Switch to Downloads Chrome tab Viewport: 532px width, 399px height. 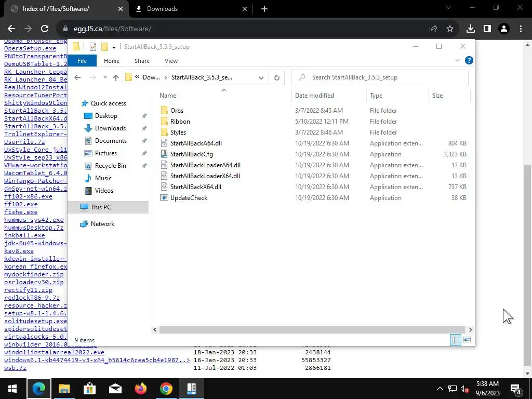[190, 9]
